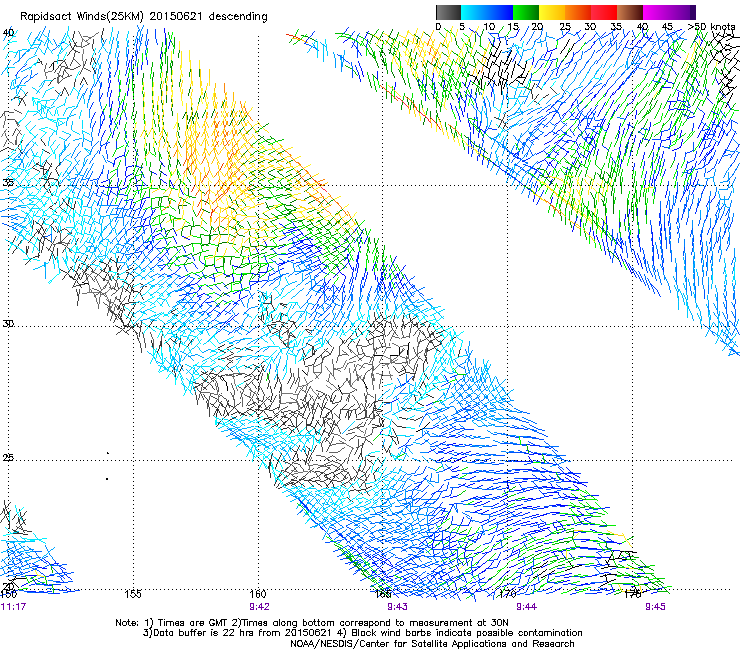The height and width of the screenshot is (650, 740).
Task: Click the 11:17 purple time label
Action: click(13, 607)
